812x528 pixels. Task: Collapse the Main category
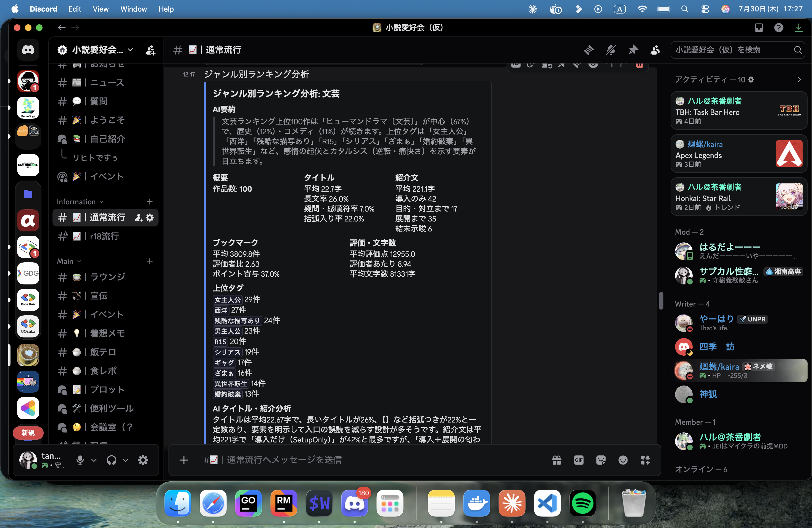[x=69, y=261]
